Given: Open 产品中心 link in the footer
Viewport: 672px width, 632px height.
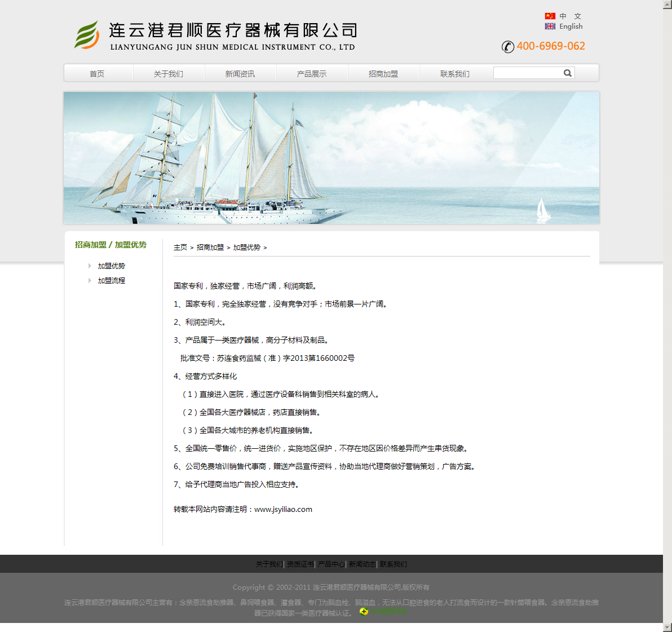Looking at the screenshot, I should 331,564.
